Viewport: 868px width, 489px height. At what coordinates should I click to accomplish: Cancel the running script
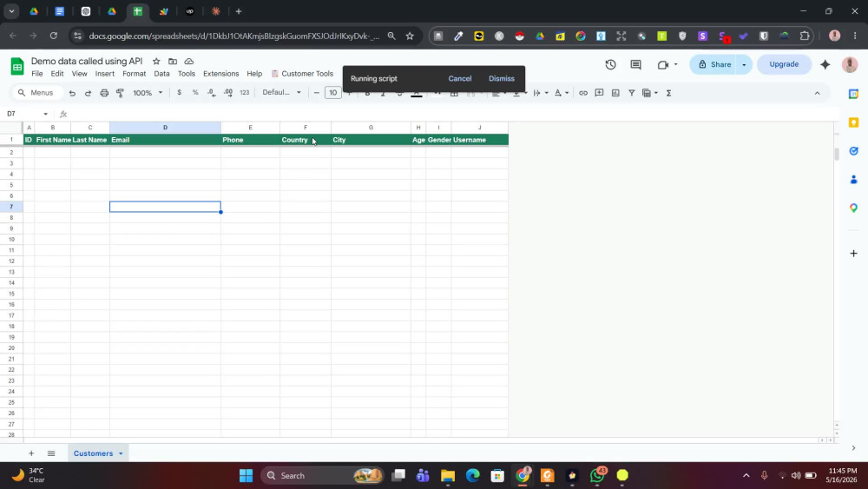pyautogui.click(x=460, y=79)
